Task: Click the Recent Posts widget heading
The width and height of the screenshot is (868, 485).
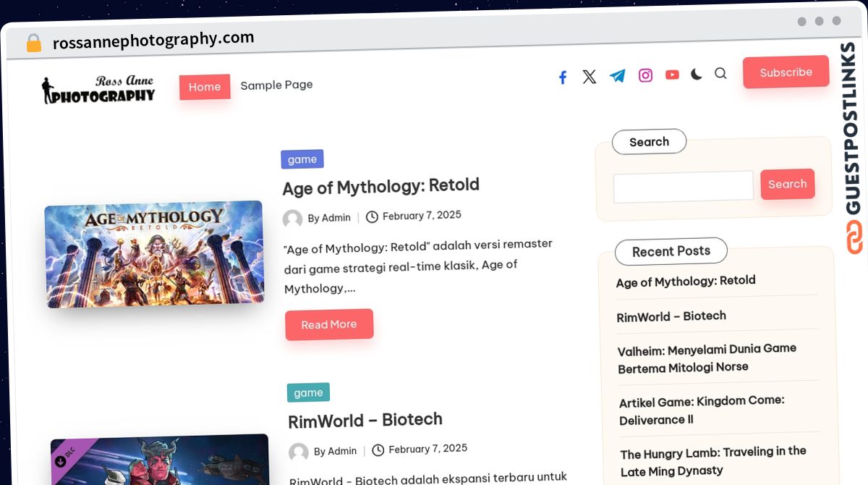Action: pyautogui.click(x=671, y=251)
